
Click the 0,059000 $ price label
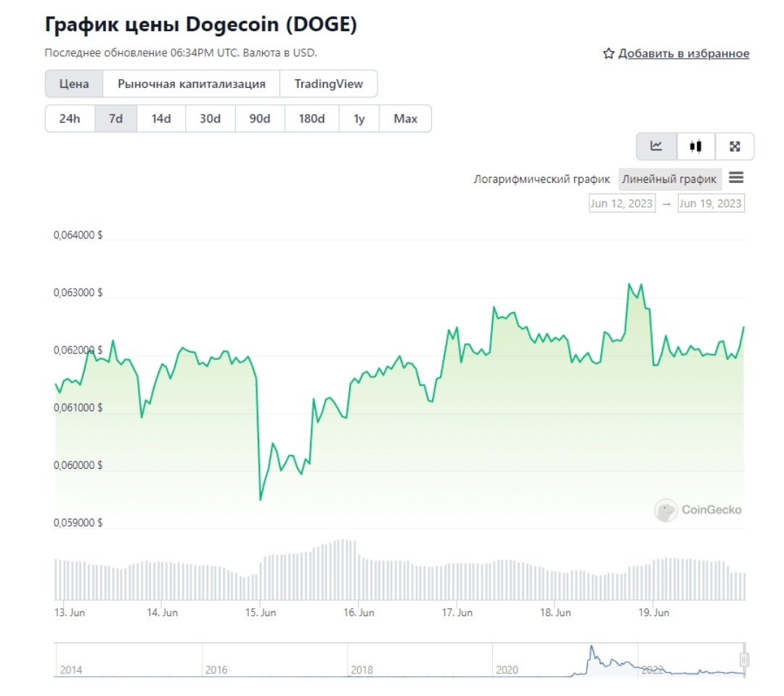(x=78, y=523)
